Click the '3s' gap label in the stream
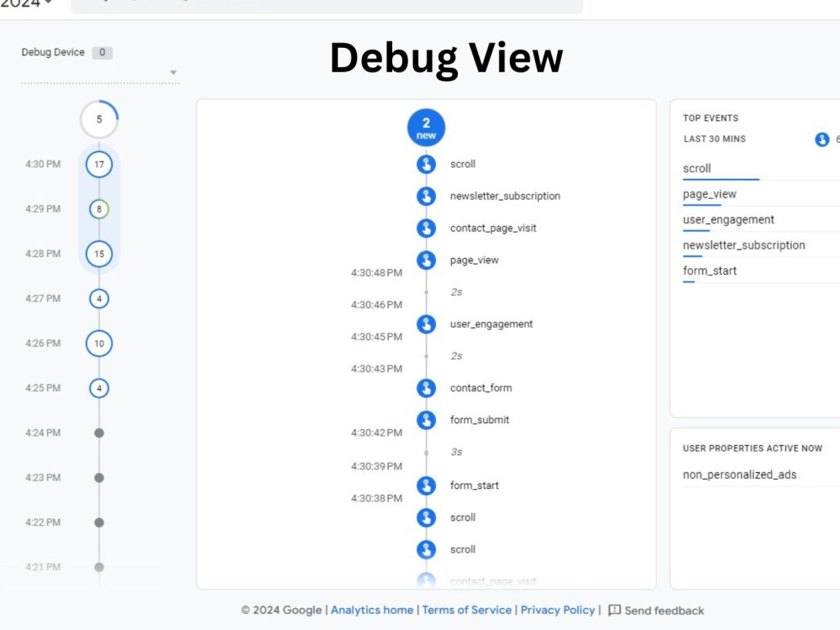 pyautogui.click(x=456, y=452)
